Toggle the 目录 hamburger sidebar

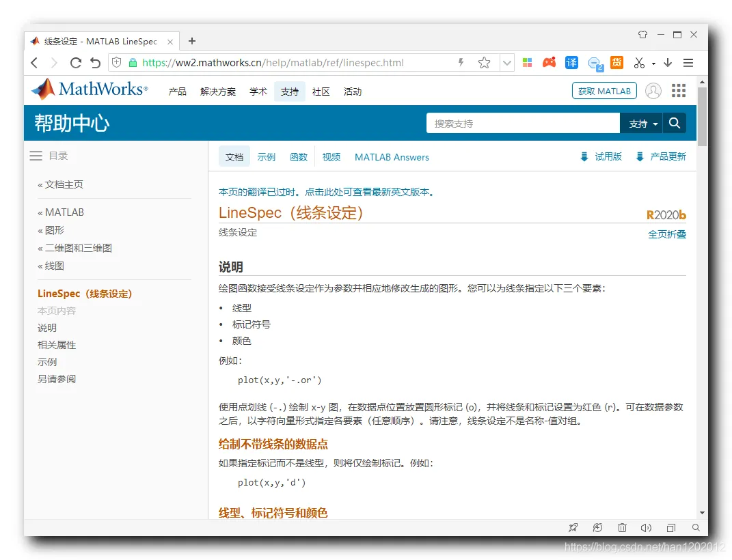click(x=36, y=156)
